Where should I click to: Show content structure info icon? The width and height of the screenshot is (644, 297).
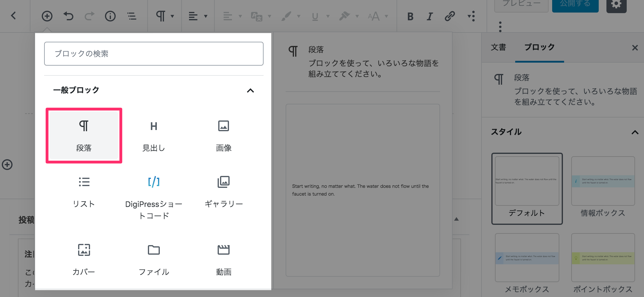(x=110, y=16)
